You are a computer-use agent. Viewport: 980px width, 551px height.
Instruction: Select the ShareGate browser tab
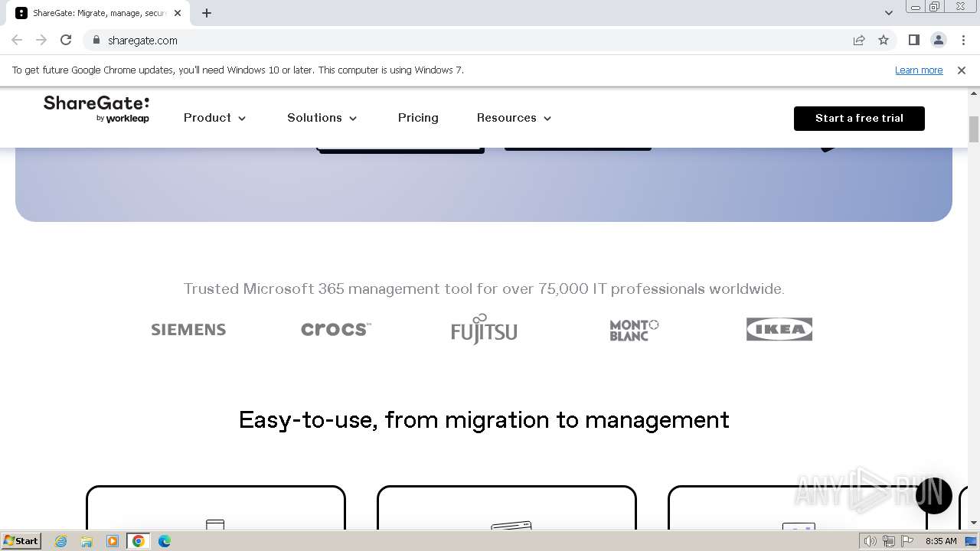[98, 13]
